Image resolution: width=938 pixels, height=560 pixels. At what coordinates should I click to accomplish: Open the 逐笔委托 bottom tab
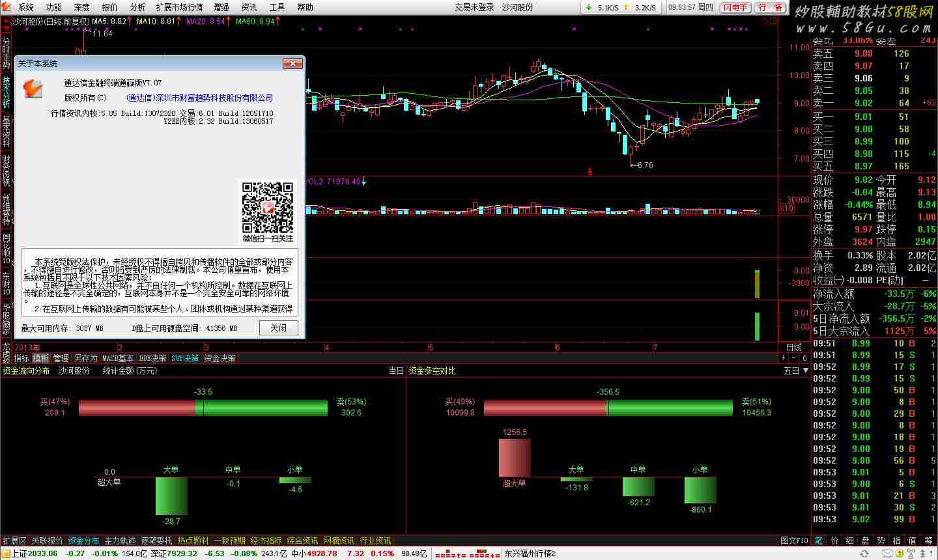[157, 540]
